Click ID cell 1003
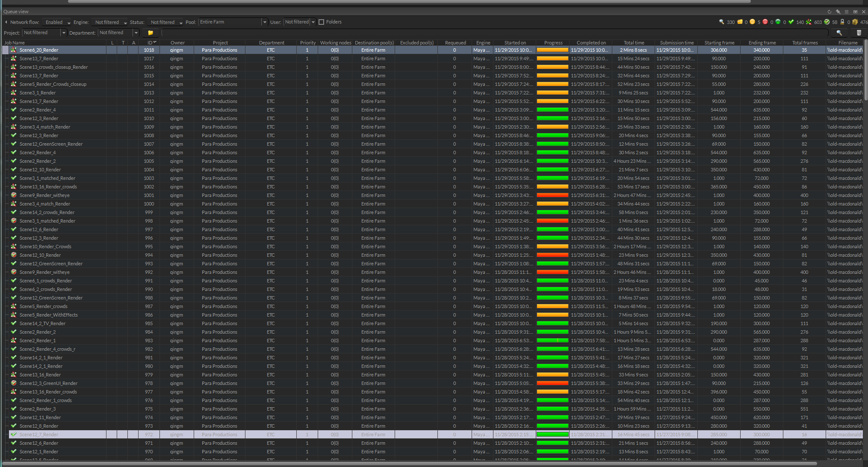Image resolution: width=868 pixels, height=467 pixels. (x=149, y=178)
